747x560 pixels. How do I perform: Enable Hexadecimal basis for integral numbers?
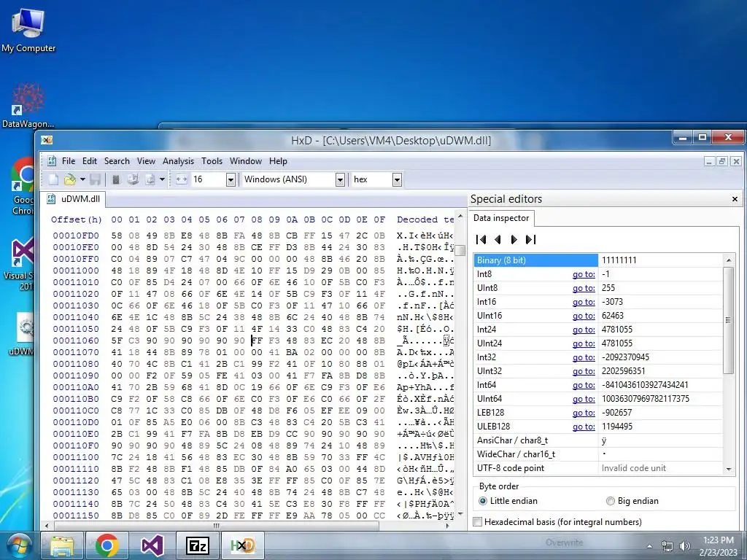click(x=557, y=522)
